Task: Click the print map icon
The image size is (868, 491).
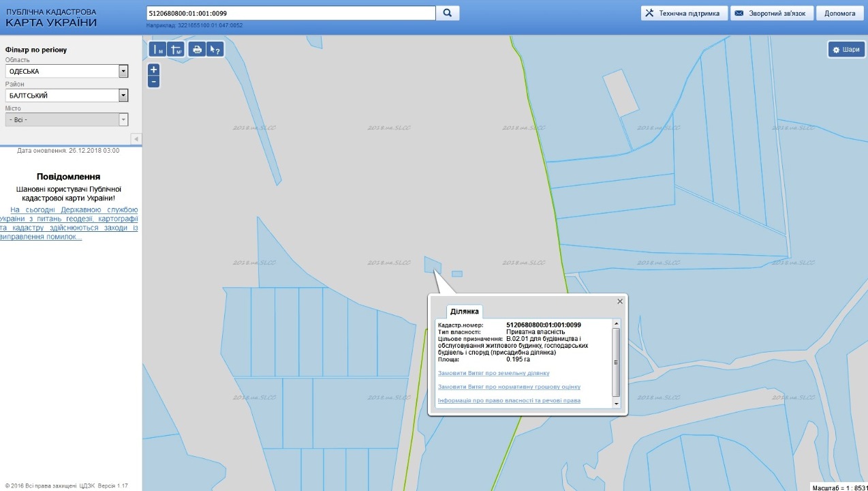Action: pyautogui.click(x=198, y=49)
